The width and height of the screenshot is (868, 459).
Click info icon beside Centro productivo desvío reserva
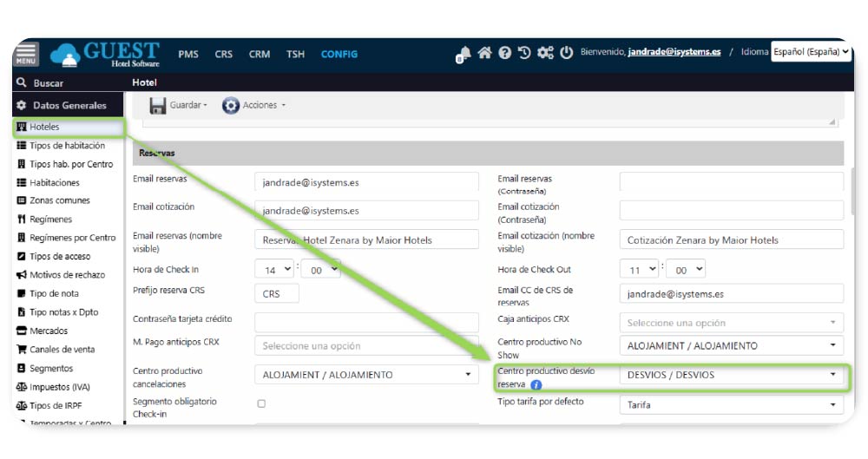click(536, 384)
